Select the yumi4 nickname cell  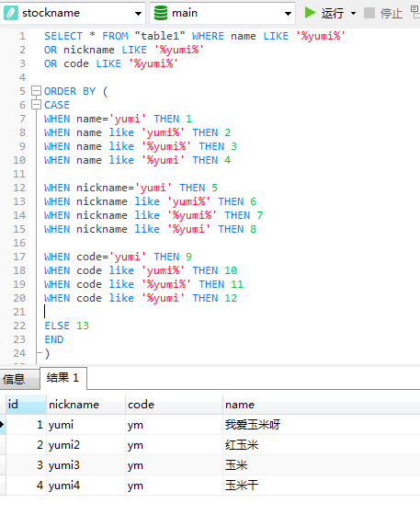tap(85, 486)
